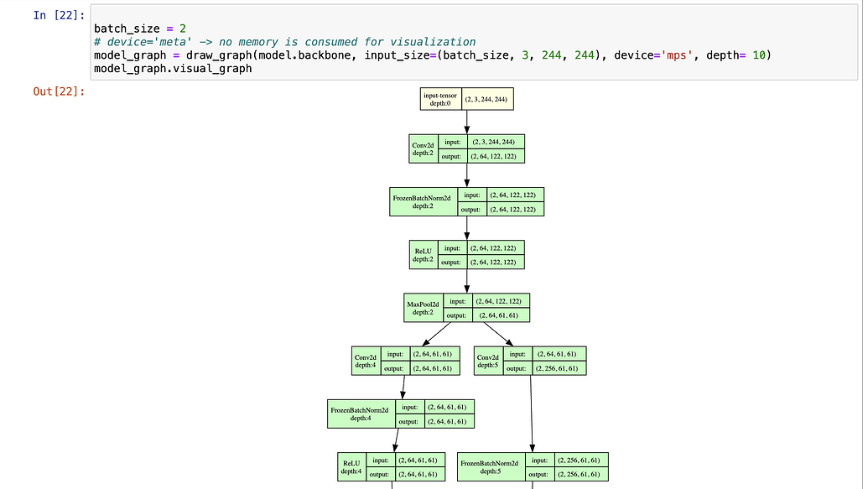Screen dimensions: 868x489
Task: Select the MaxPool2d depth:2 node label
Action: pyautogui.click(x=424, y=308)
